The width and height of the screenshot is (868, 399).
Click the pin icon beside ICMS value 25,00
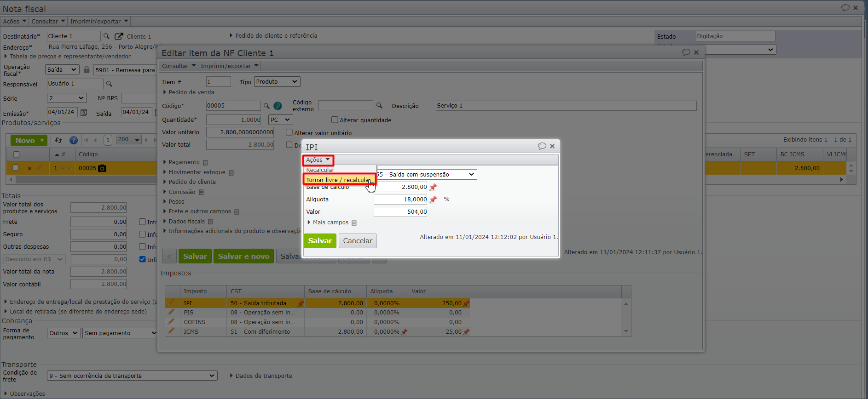[x=466, y=331]
